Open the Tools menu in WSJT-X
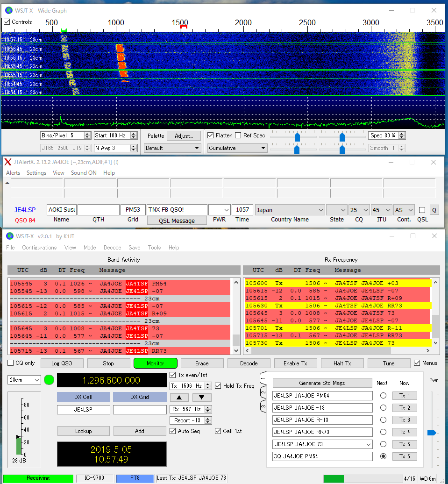Viewport: 448px width, 484px height. [x=154, y=248]
